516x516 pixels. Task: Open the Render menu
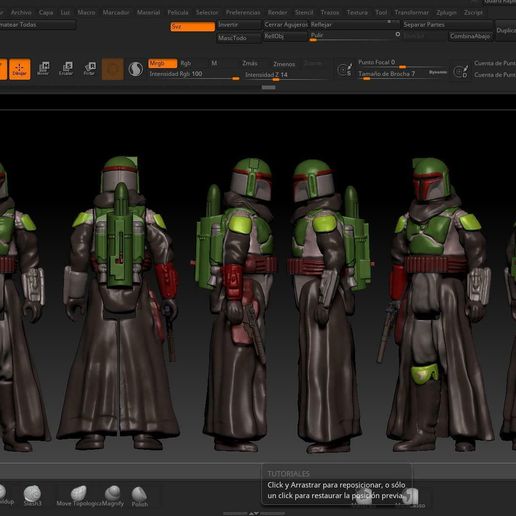click(277, 13)
